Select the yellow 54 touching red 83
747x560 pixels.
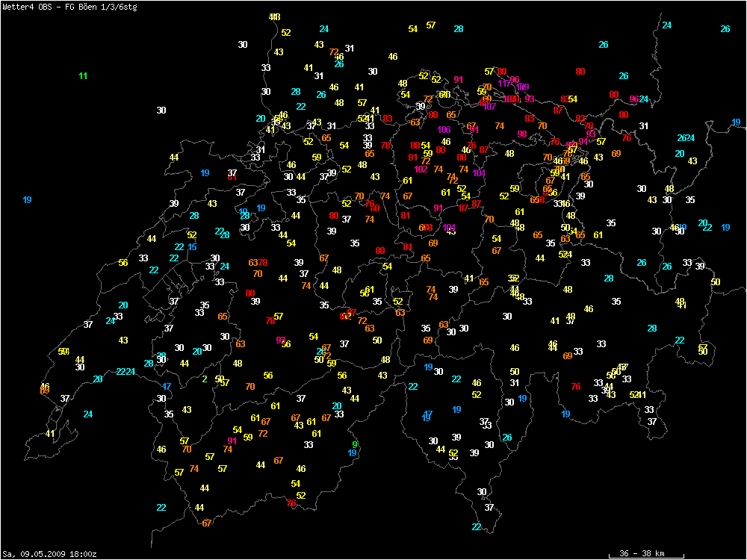[573, 99]
